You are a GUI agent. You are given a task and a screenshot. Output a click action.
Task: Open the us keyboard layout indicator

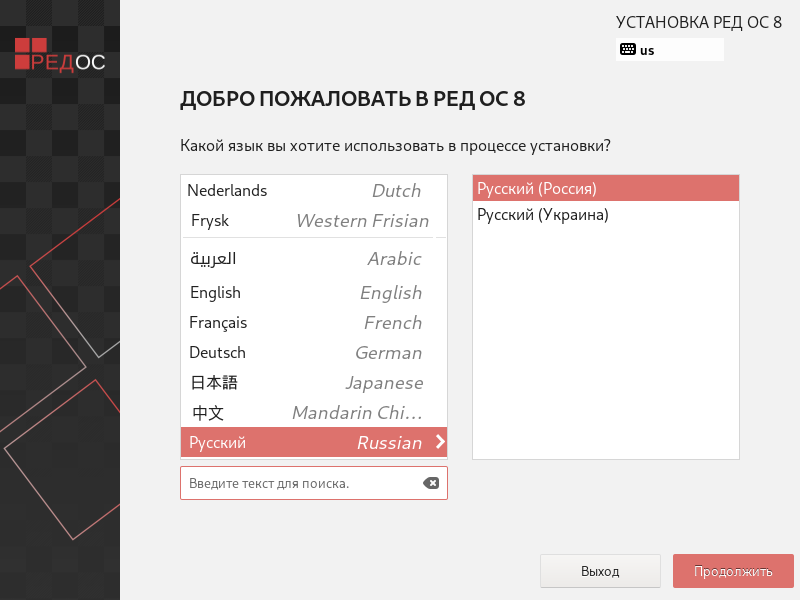[x=669, y=49]
